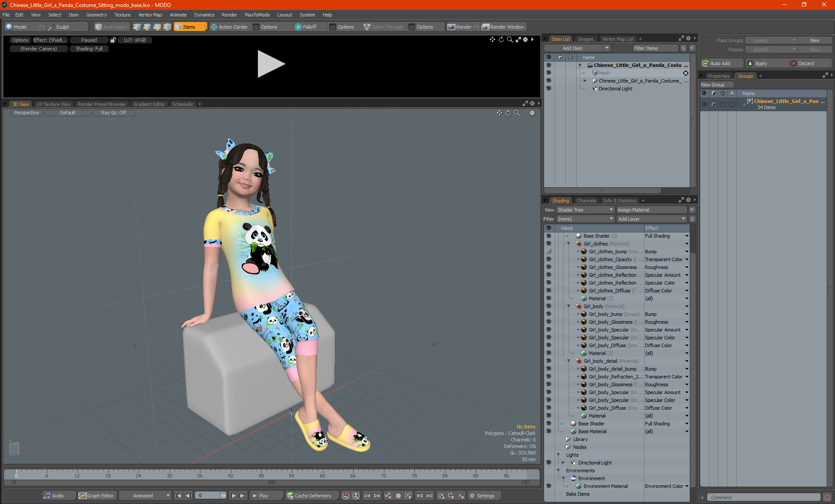Toggle visibility of Base Material layer
Screen dimensions: 835x504
pos(548,431)
